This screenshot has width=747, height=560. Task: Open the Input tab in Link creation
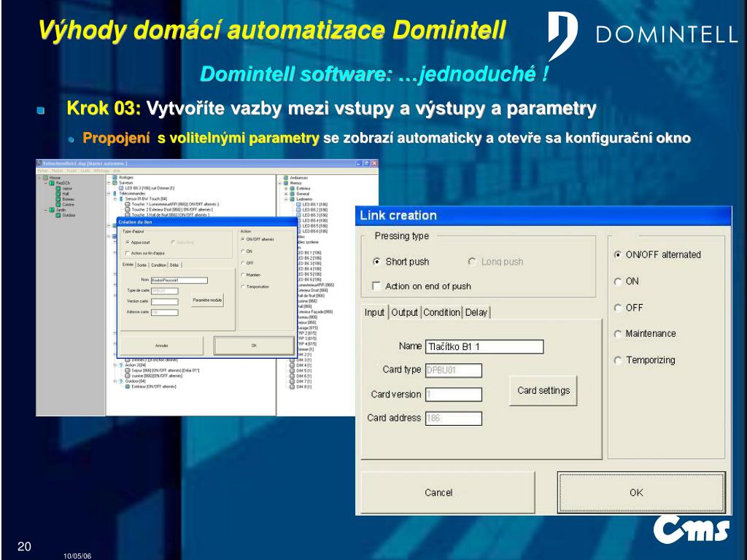(374, 312)
